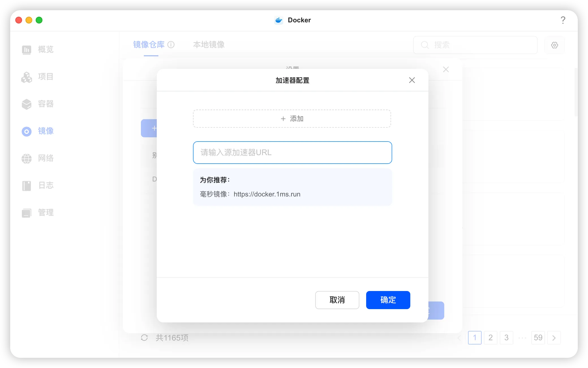Click the info icon beside 镜像仓库

coord(171,44)
